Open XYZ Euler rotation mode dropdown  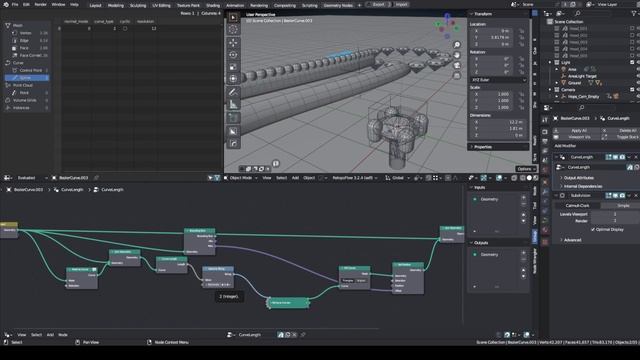tap(498, 80)
